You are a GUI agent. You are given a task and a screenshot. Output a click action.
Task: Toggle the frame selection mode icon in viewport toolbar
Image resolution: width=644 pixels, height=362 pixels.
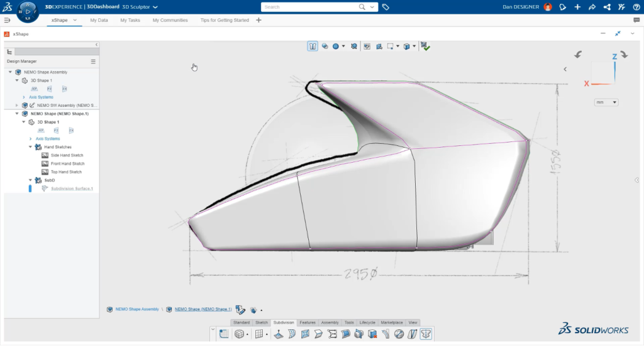(x=390, y=46)
